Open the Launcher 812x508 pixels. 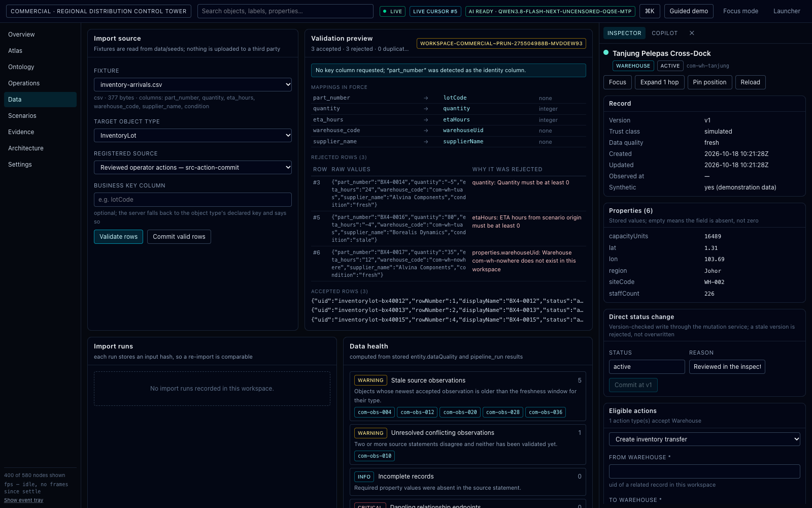(x=787, y=11)
